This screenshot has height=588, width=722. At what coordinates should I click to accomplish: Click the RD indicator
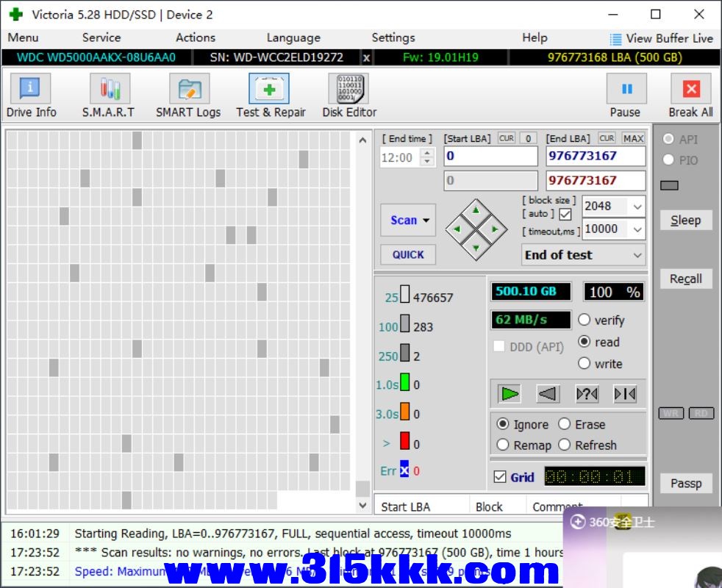pyautogui.click(x=701, y=413)
